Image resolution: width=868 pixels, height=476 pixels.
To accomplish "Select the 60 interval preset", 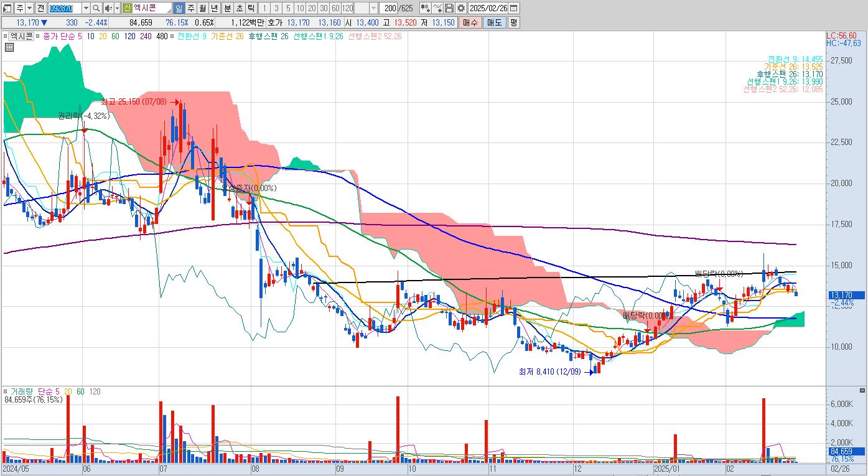I will 335,8.
